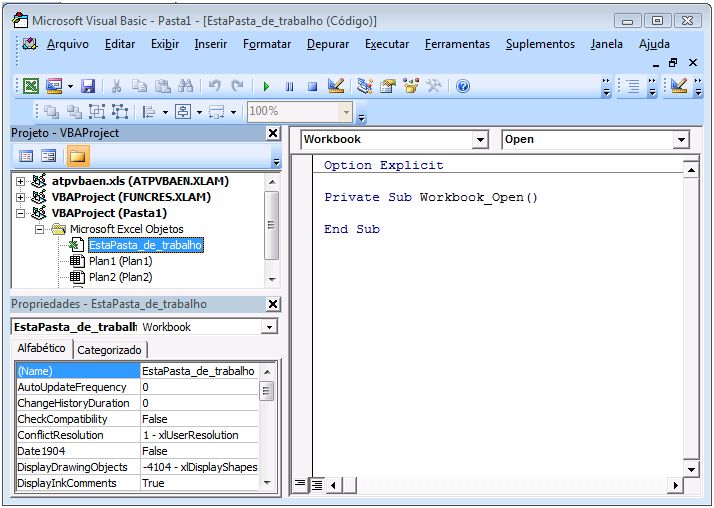The height and width of the screenshot is (508, 714).
Task: Click the Paste clipboard icon
Action: (x=163, y=86)
